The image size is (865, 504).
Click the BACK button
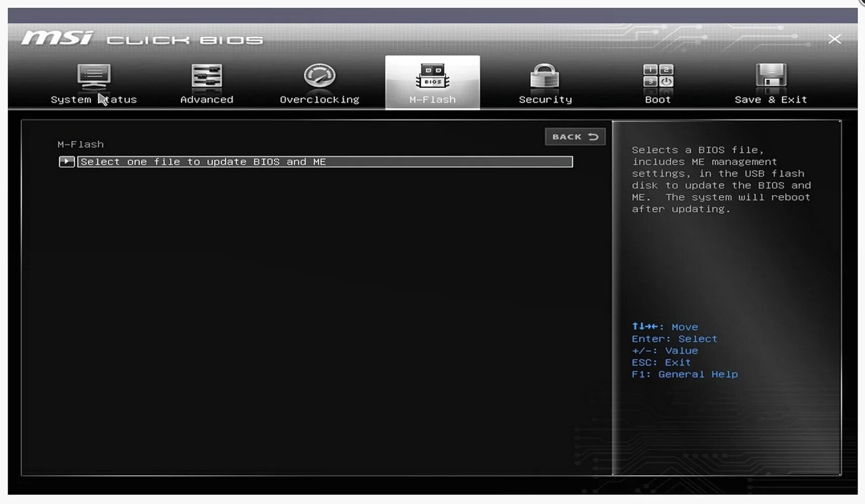point(575,137)
